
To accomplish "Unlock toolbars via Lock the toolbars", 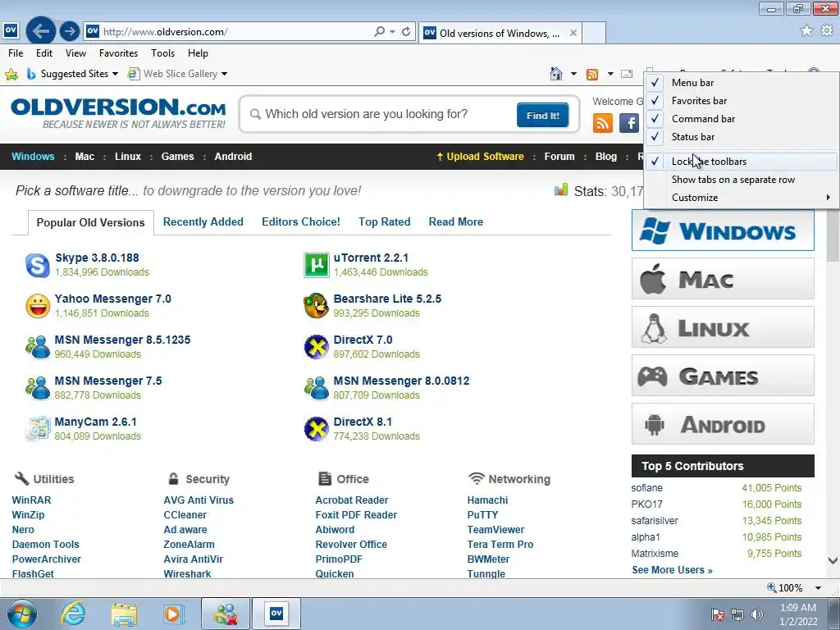I will coord(742,162).
